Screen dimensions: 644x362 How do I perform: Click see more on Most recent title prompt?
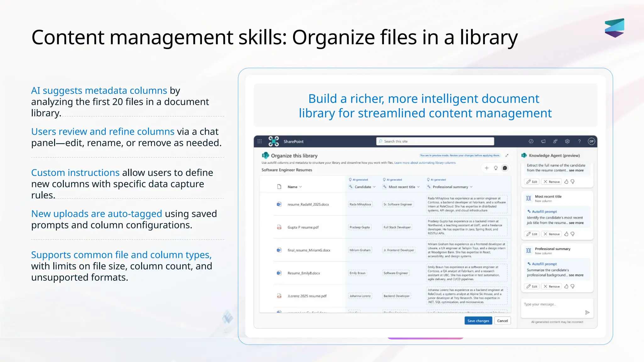(576, 223)
